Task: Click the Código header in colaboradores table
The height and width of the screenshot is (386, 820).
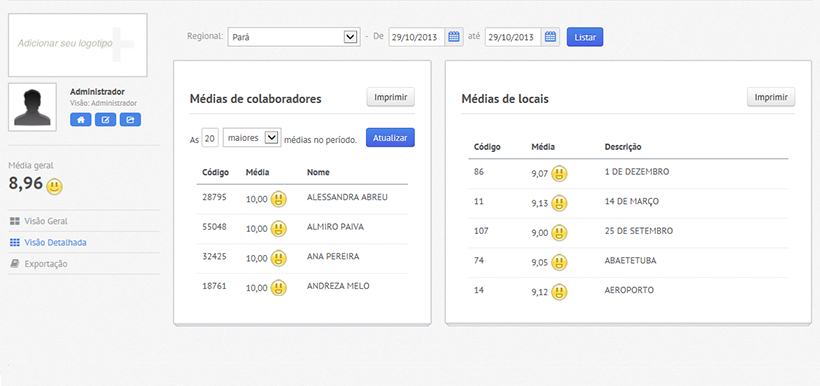Action: coord(215,172)
